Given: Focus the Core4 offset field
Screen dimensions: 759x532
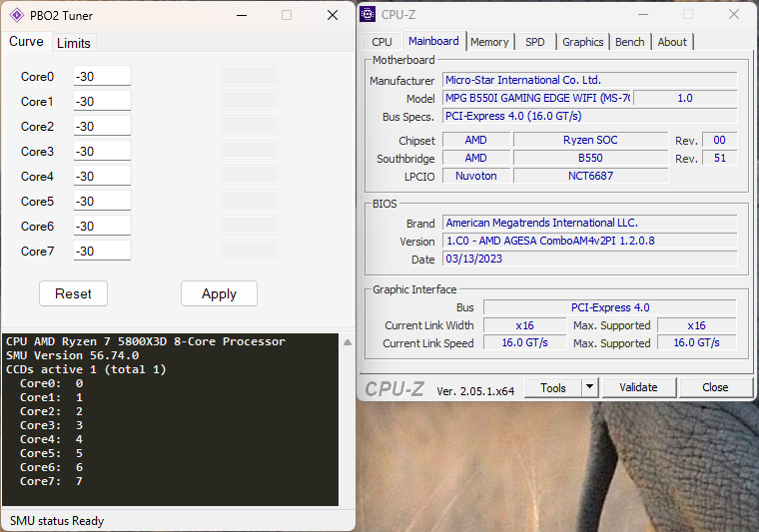Looking at the screenshot, I should point(102,176).
